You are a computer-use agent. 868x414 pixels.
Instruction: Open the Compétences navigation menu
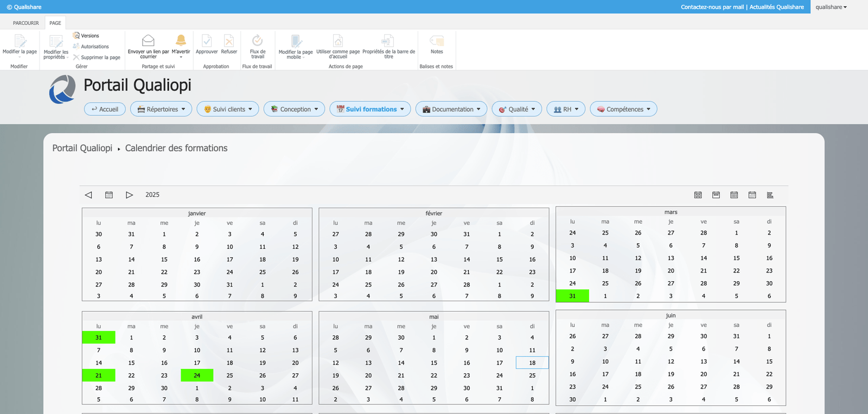(x=623, y=109)
